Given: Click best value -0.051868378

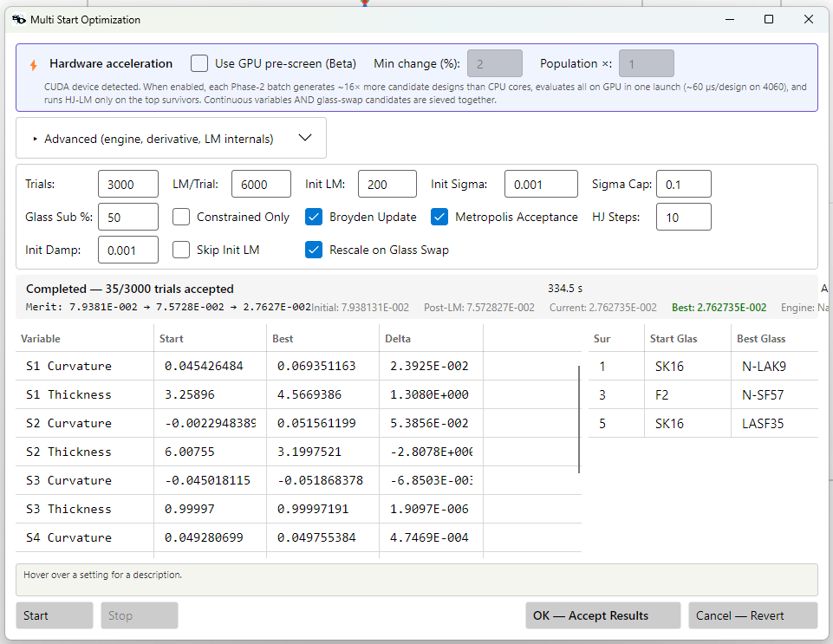Looking at the screenshot, I should (x=321, y=481).
